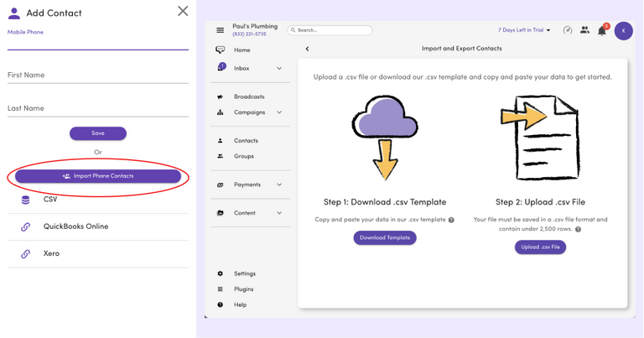Open the notifications bell icon
Screen dimensions: 644x338
pyautogui.click(x=602, y=31)
